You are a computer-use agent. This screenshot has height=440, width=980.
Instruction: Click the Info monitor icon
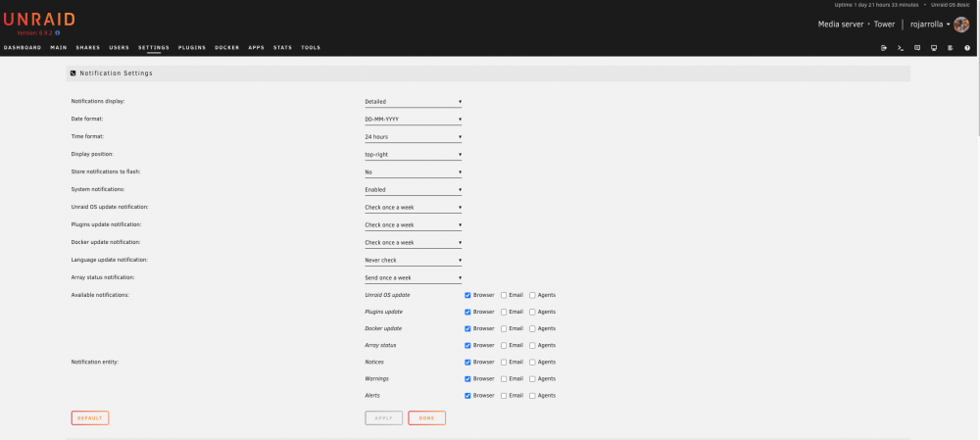[x=934, y=47]
